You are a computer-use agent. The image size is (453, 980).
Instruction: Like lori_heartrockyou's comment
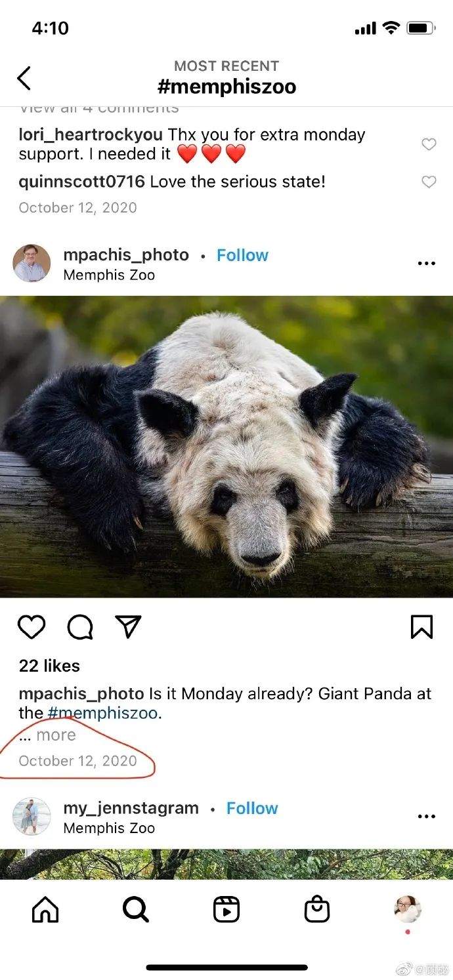point(429,144)
